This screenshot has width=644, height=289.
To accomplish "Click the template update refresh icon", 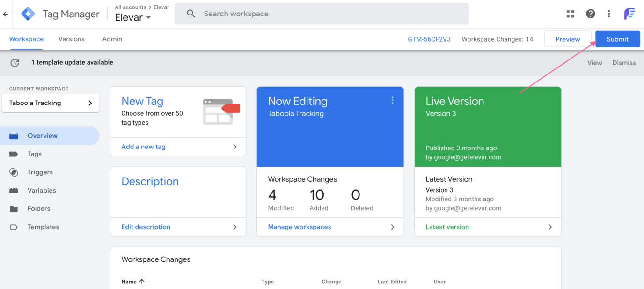I will click(x=15, y=62).
